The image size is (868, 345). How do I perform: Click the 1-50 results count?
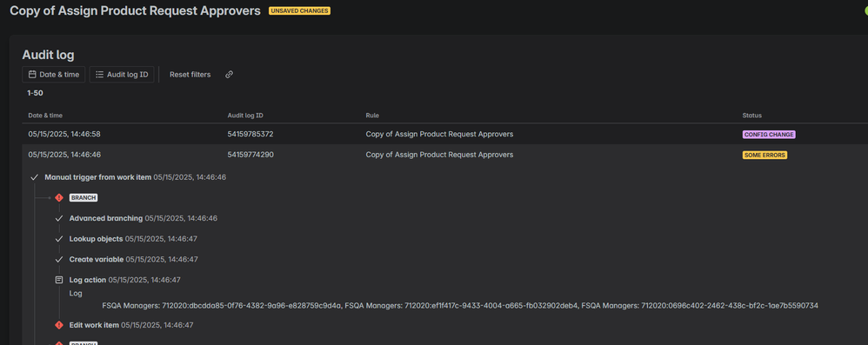click(x=35, y=93)
